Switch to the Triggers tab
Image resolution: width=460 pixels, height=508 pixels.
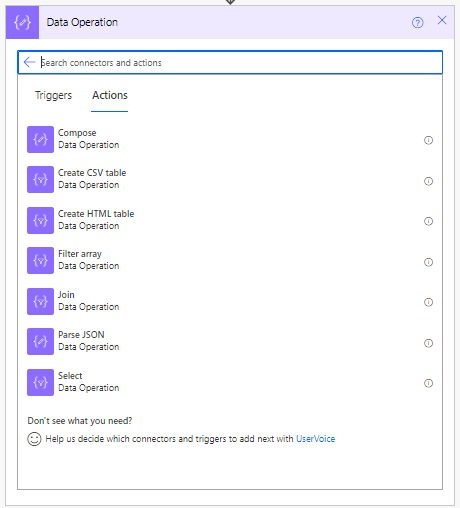coord(53,95)
